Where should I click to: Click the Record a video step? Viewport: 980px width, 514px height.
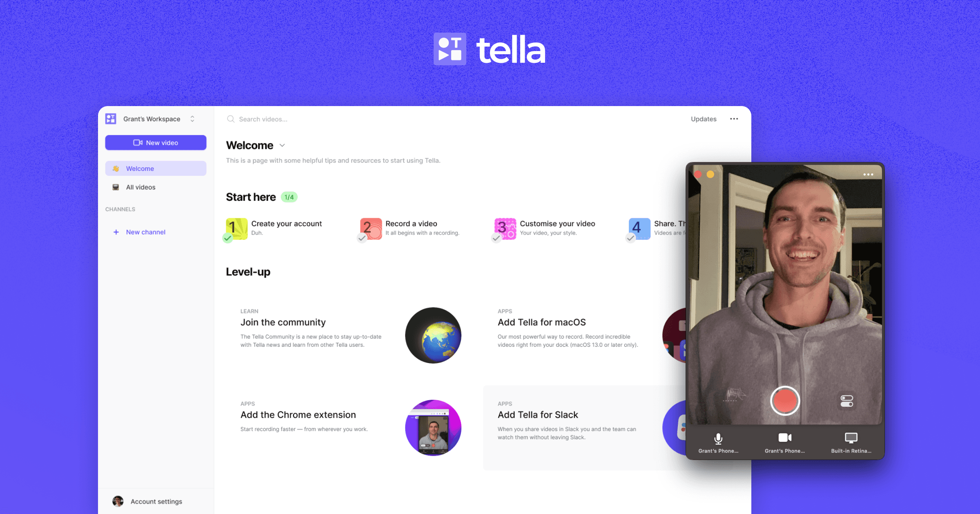[x=411, y=228]
